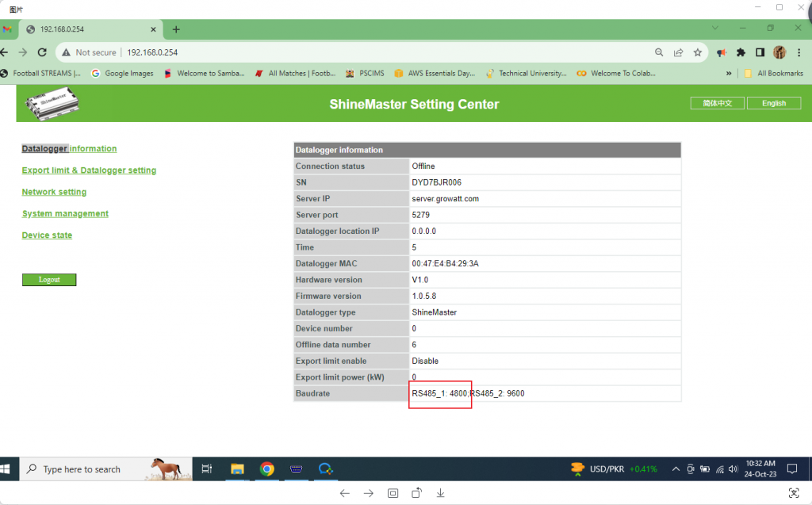Go back to the previous page
The image size is (812, 505).
click(4, 52)
